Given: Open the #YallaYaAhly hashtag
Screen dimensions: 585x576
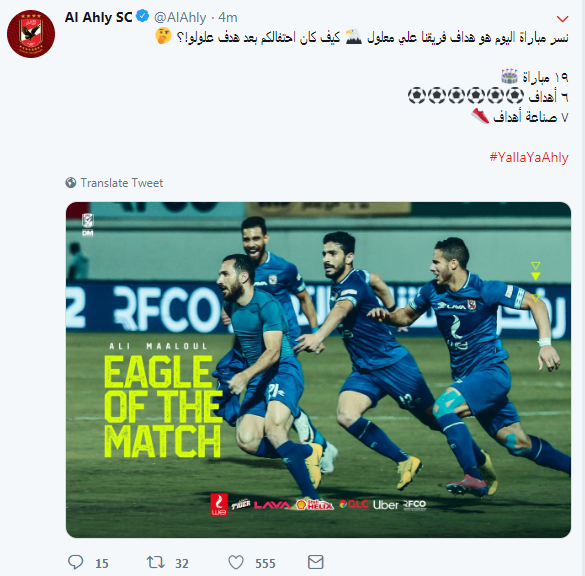Looking at the screenshot, I should pos(529,157).
